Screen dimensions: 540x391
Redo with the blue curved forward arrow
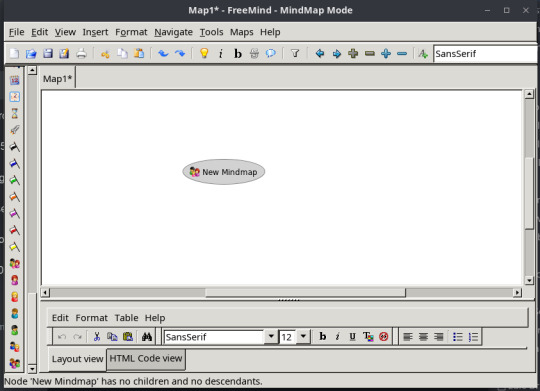(x=180, y=53)
